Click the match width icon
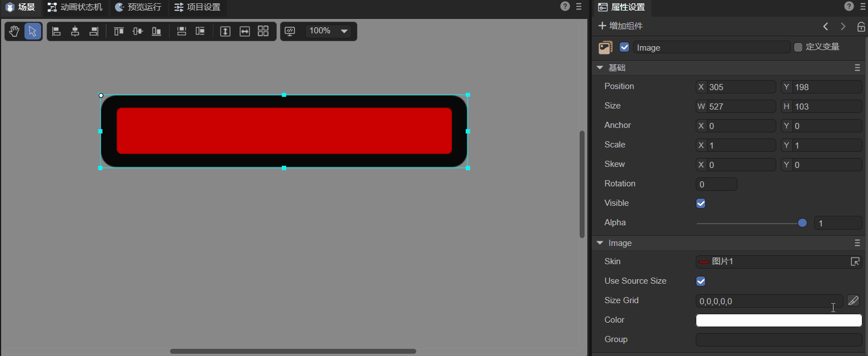Image resolution: width=868 pixels, height=356 pixels. click(245, 31)
